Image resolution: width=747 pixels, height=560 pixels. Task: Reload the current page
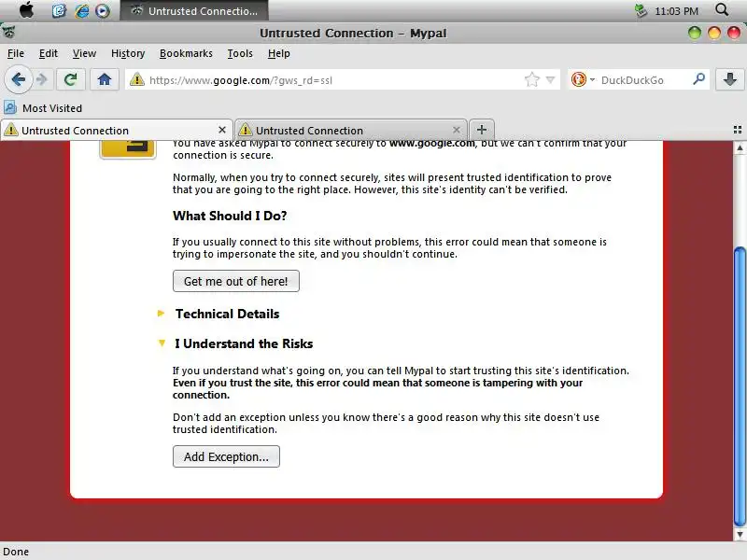(x=71, y=79)
